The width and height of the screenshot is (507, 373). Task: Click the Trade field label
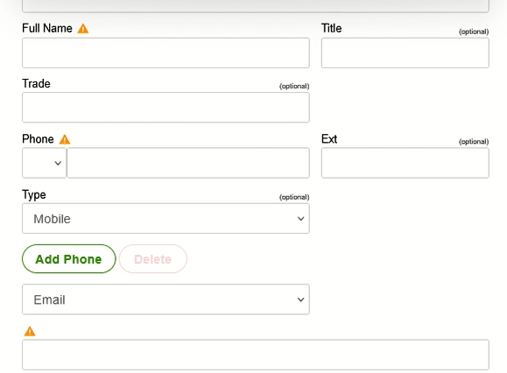pyautogui.click(x=36, y=84)
